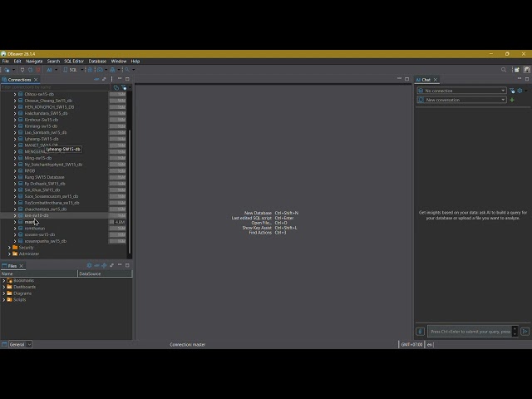The height and width of the screenshot is (399, 532).
Task: Click the top-right global search magnifier icon
Action: coord(504,70)
